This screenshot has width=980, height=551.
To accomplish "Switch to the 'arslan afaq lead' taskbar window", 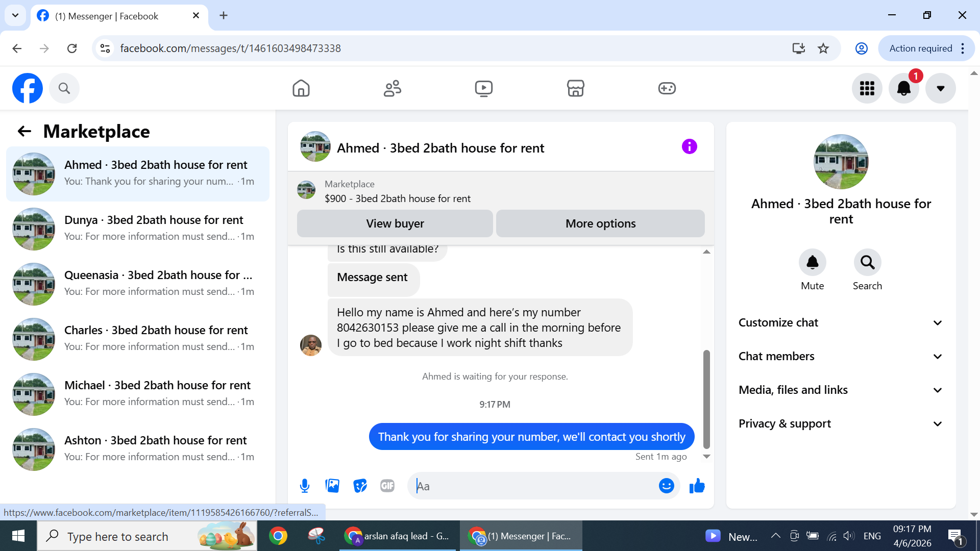I will coord(398,536).
